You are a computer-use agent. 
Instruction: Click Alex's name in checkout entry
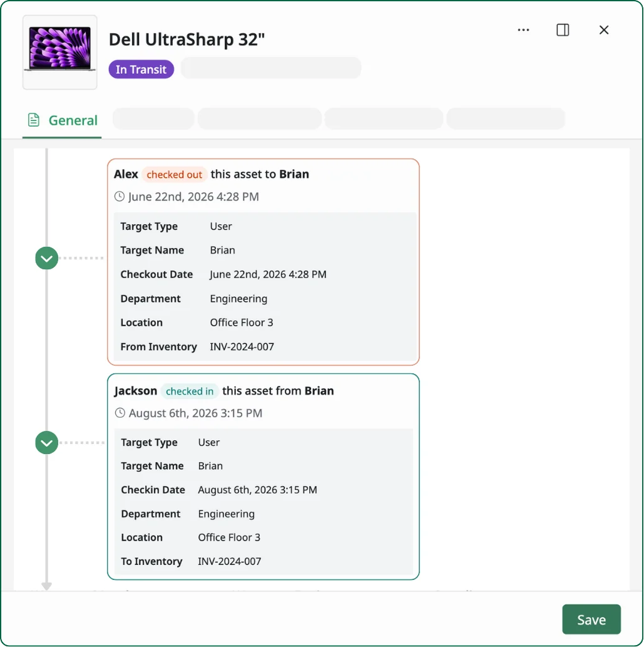[x=126, y=174]
